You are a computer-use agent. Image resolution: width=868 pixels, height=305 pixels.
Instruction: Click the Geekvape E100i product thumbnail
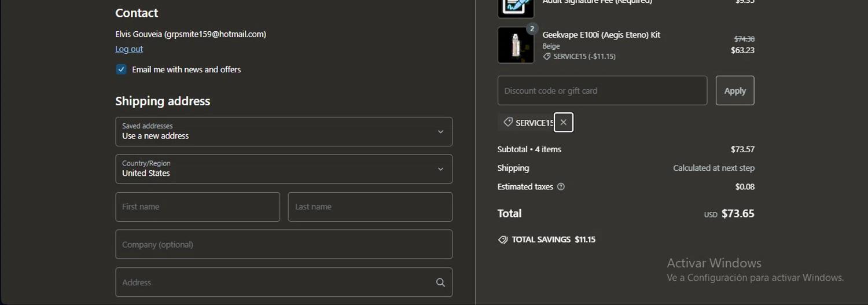tap(516, 45)
